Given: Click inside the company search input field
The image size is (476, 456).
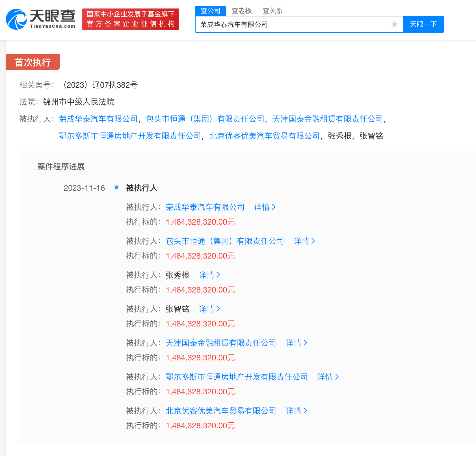Looking at the screenshot, I should tap(283, 24).
